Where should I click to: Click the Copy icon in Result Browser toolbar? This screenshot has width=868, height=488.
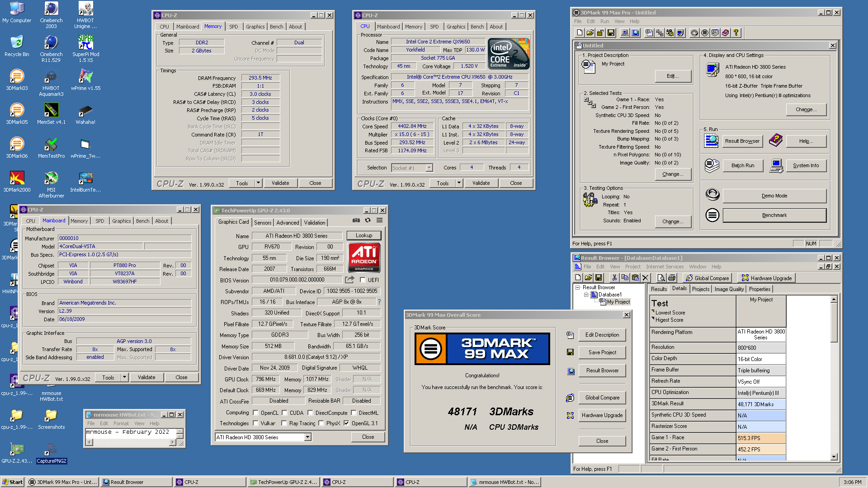tap(625, 277)
